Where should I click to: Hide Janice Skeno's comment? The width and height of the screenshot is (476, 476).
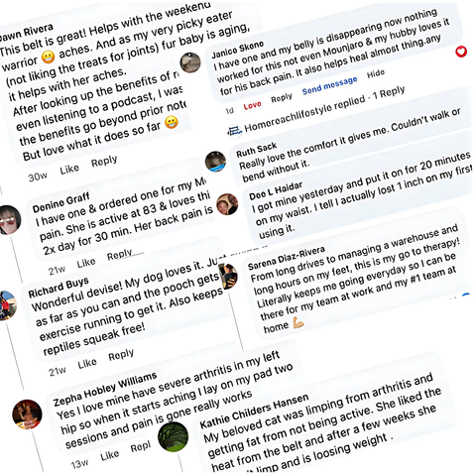point(376,74)
